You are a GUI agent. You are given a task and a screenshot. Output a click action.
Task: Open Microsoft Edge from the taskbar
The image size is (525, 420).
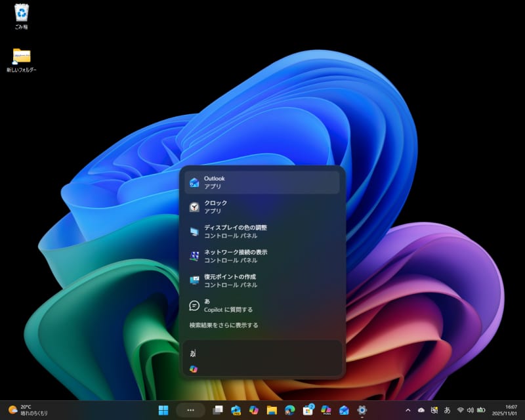(x=289, y=410)
